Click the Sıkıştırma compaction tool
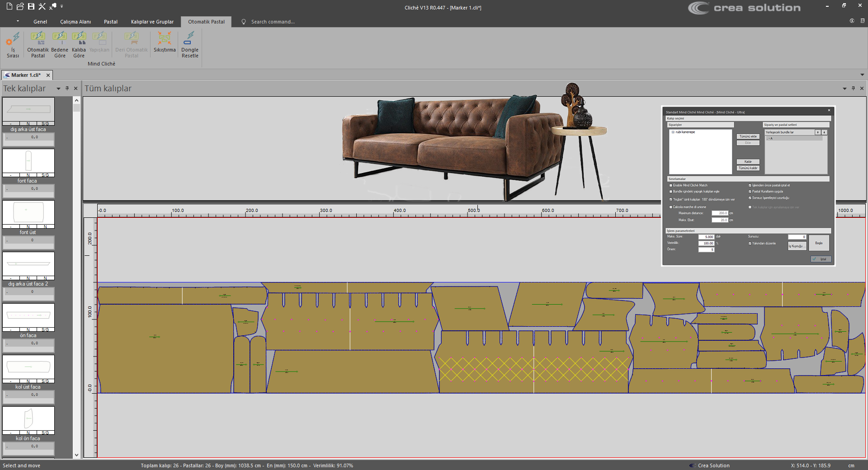The image size is (868, 470). [165, 42]
